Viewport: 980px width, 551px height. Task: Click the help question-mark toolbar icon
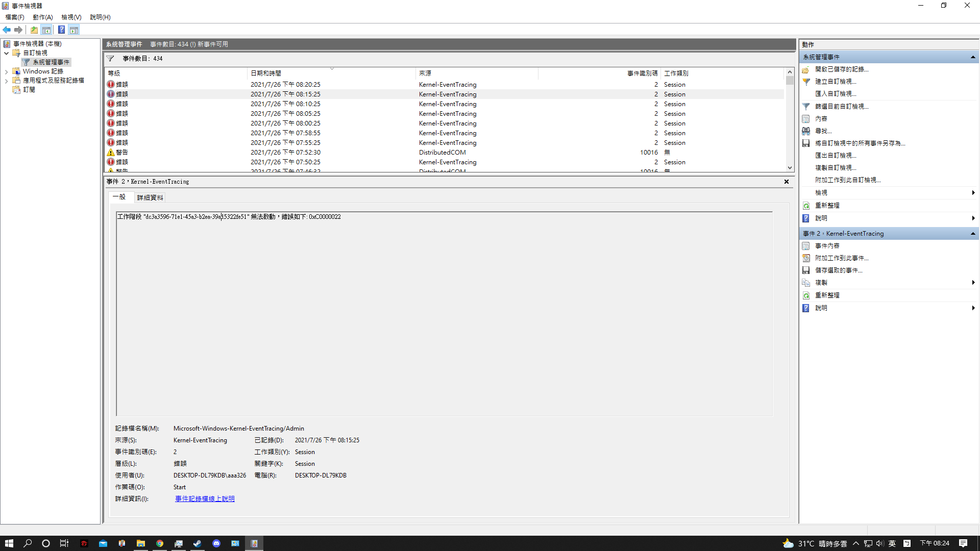tap(61, 30)
